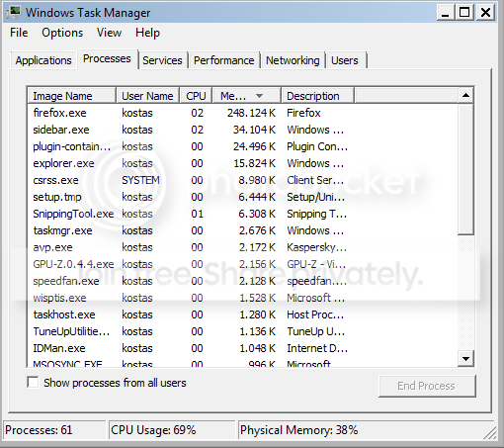
Task: Select the Processes tab
Action: click(x=107, y=58)
